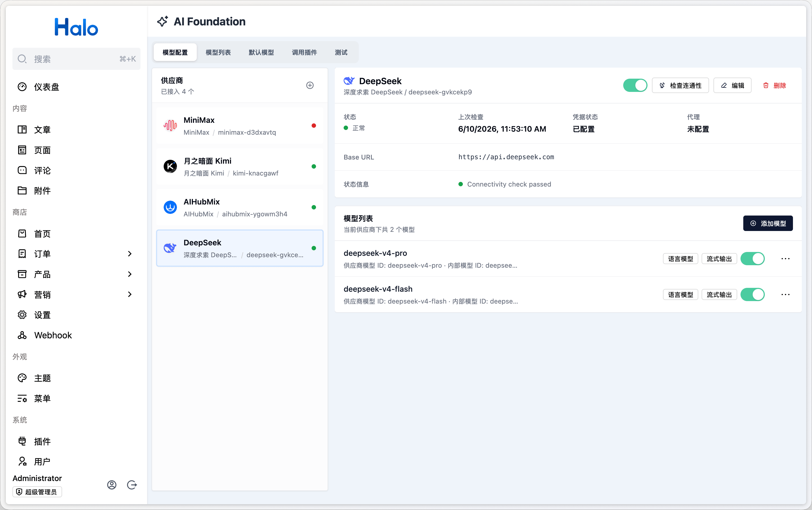
Task: Open 插件 plugins in sidebar
Action: coord(76,441)
